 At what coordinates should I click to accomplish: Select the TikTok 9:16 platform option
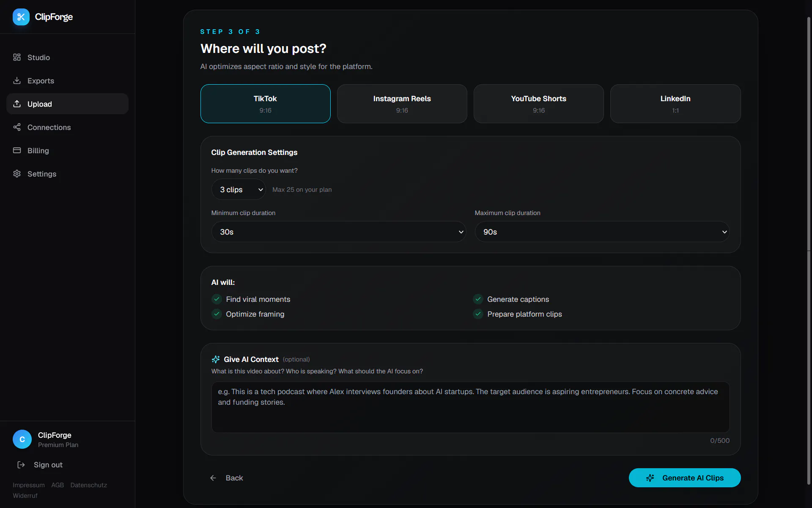point(266,104)
